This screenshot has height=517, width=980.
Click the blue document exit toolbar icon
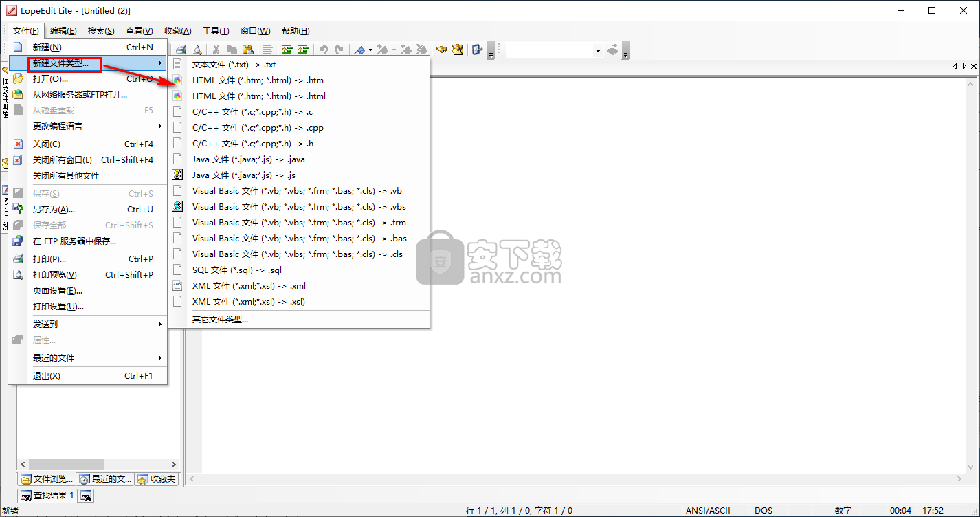coord(477,49)
